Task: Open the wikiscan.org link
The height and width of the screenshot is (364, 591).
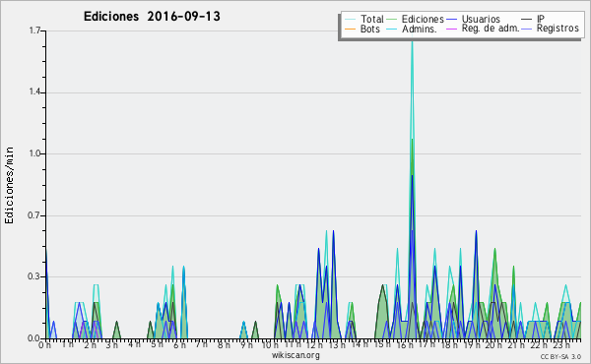Action: pos(295,355)
